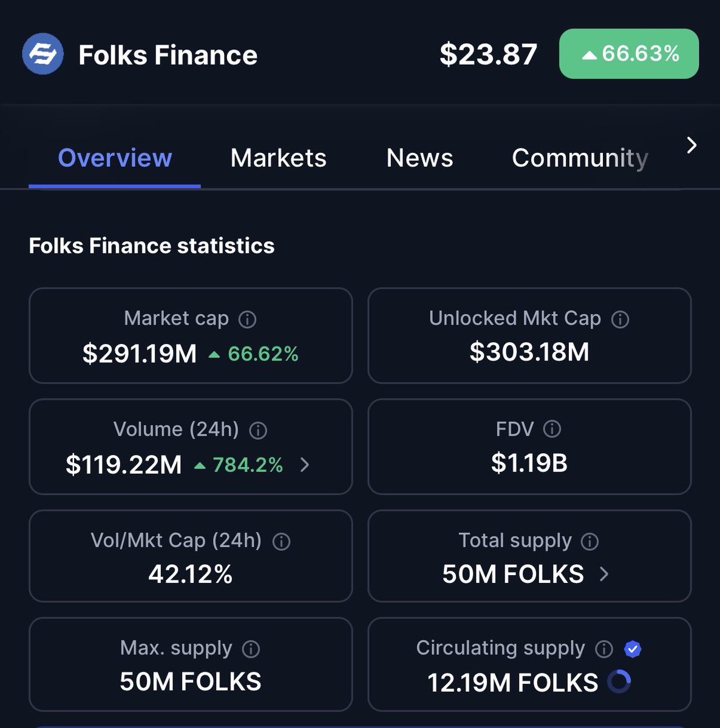Click the right arrow to reveal more tabs
The height and width of the screenshot is (728, 720).
click(x=691, y=144)
